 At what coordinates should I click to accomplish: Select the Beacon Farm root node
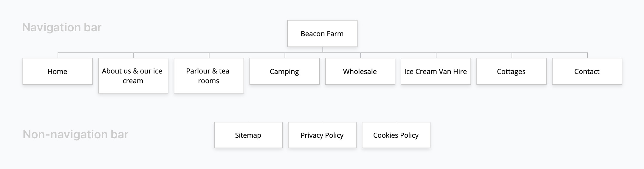(x=322, y=34)
